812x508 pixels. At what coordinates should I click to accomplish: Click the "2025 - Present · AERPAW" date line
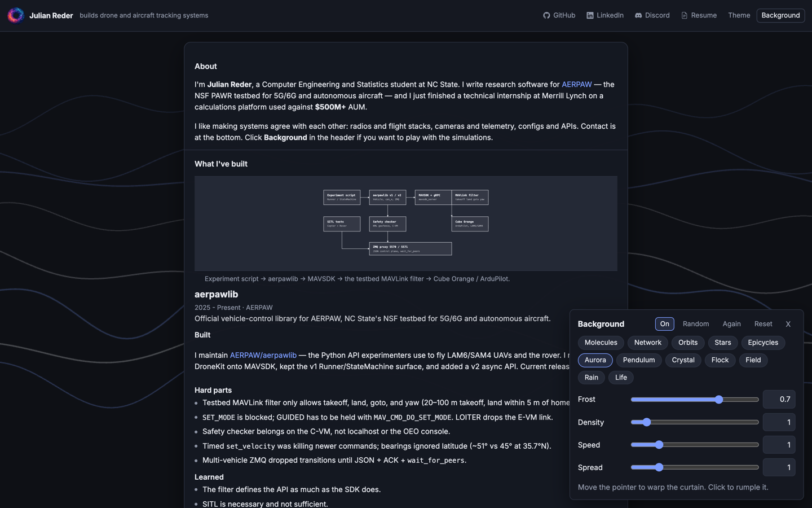(x=233, y=308)
